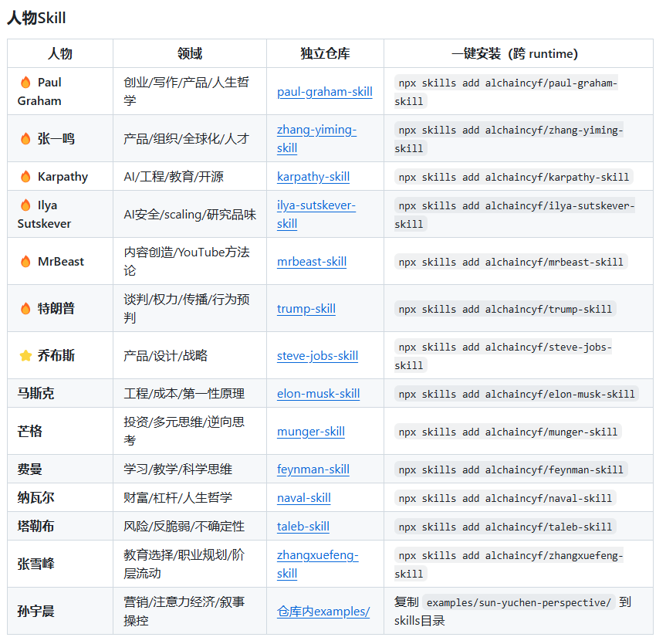Click the elon-musk-skill install command
Image resolution: width=666 pixels, height=644 pixels.
pyautogui.click(x=516, y=394)
